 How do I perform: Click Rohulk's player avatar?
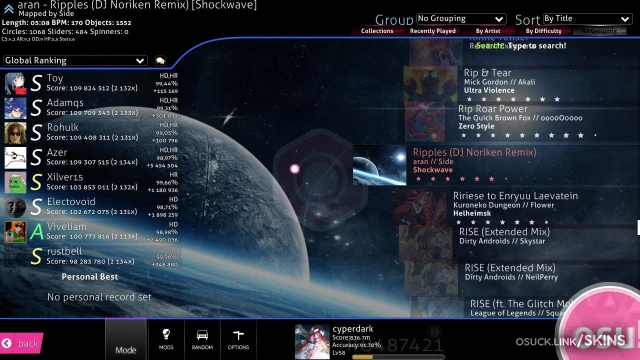click(16, 133)
